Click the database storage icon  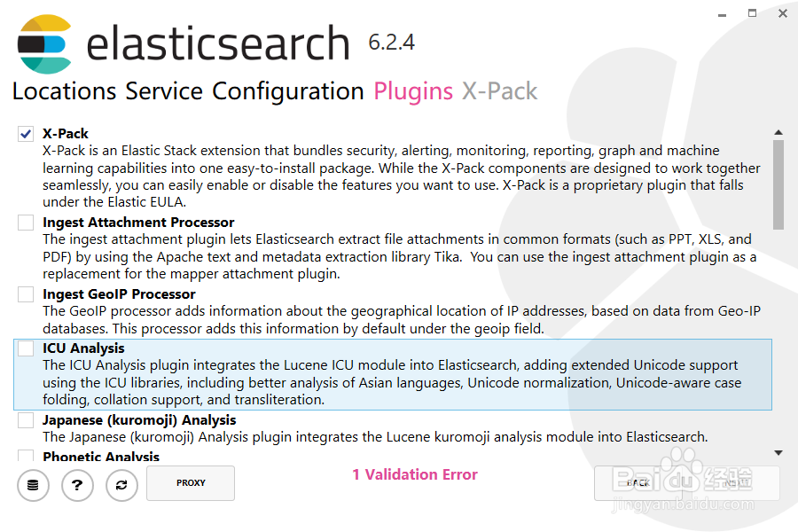pos(33,485)
